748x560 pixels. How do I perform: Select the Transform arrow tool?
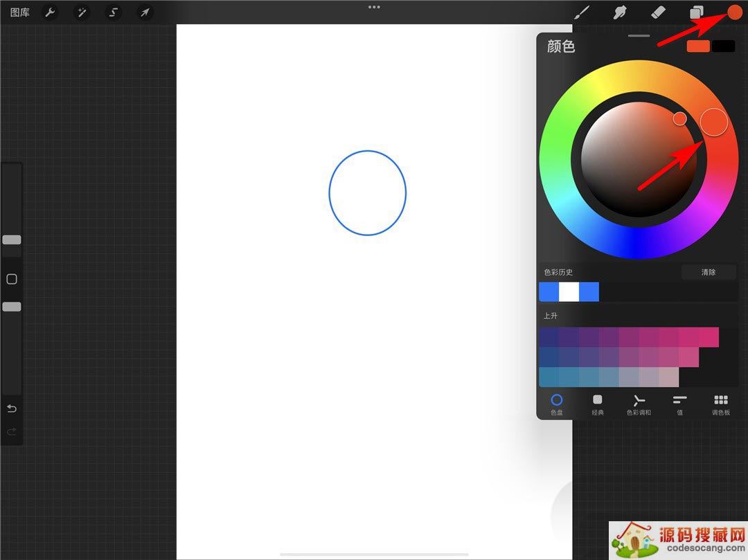tap(145, 12)
